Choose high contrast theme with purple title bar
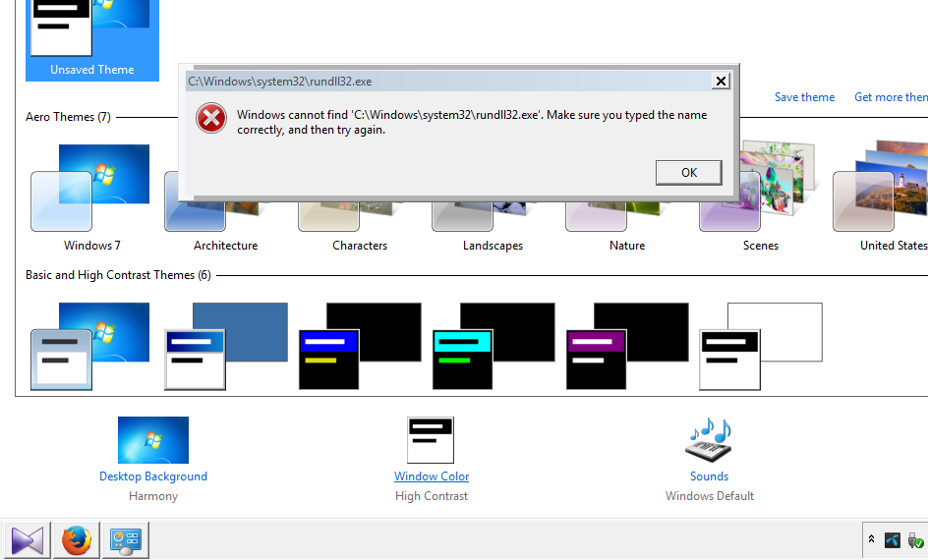 [627, 347]
